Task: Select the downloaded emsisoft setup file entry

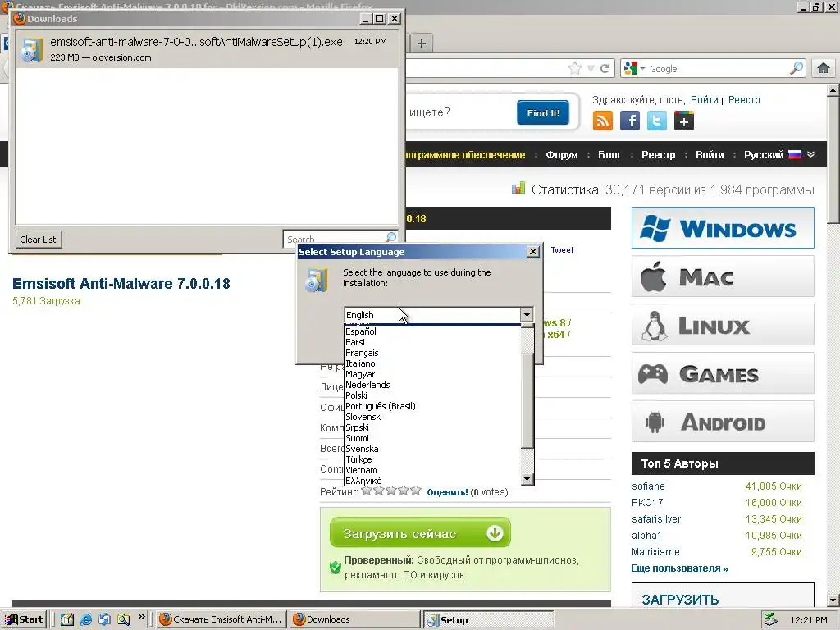Action: tap(208, 49)
